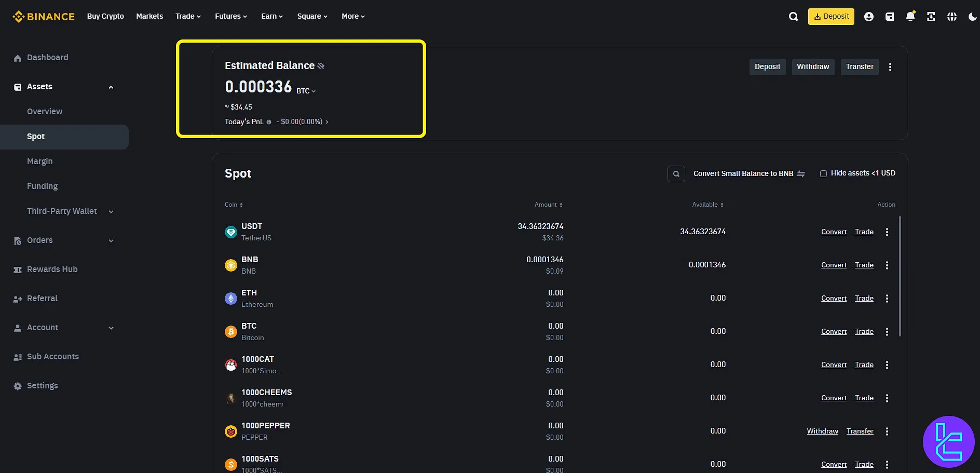The width and height of the screenshot is (980, 473).
Task: Expand the Futures menu
Action: point(231,17)
